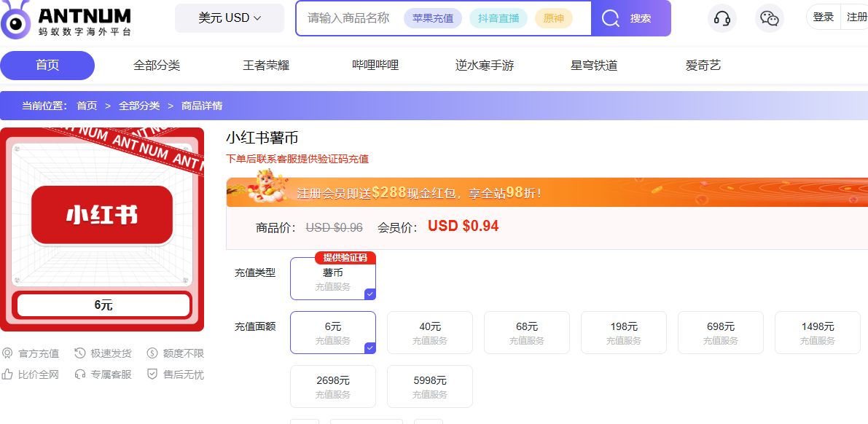Open the 逆水寒手游 nav tab
This screenshot has width=868, height=424.
pos(485,66)
